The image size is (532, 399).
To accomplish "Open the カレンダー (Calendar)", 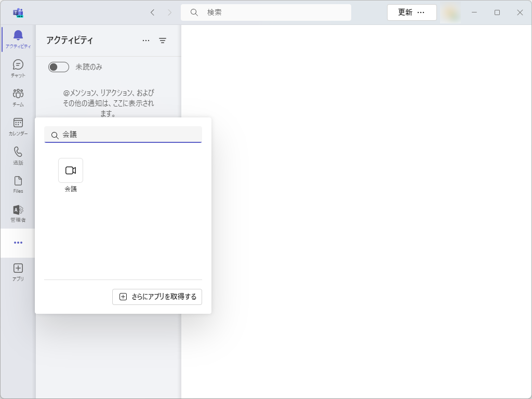I will click(x=18, y=127).
